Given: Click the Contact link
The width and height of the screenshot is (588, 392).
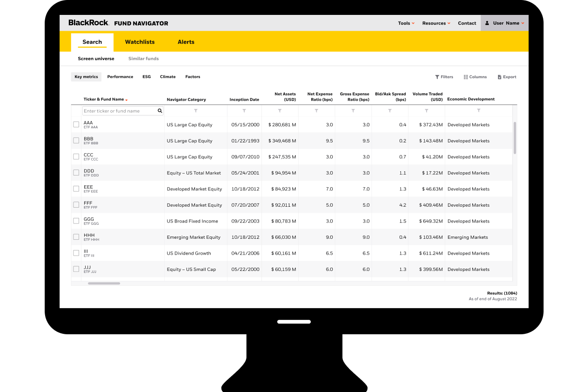Looking at the screenshot, I should (x=467, y=23).
